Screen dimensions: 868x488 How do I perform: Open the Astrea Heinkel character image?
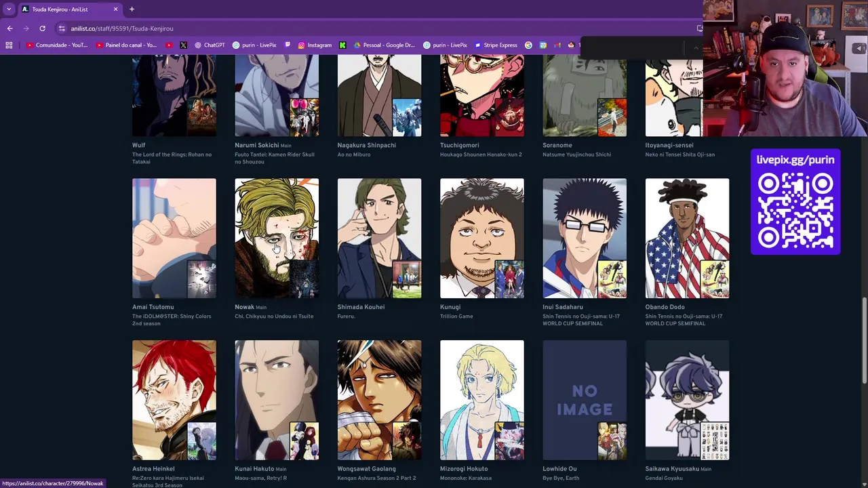coord(174,401)
